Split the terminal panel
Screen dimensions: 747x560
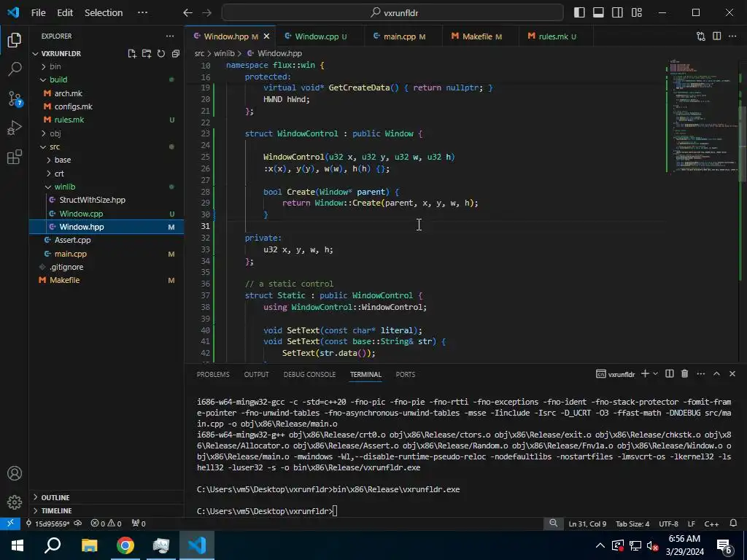[x=670, y=374]
